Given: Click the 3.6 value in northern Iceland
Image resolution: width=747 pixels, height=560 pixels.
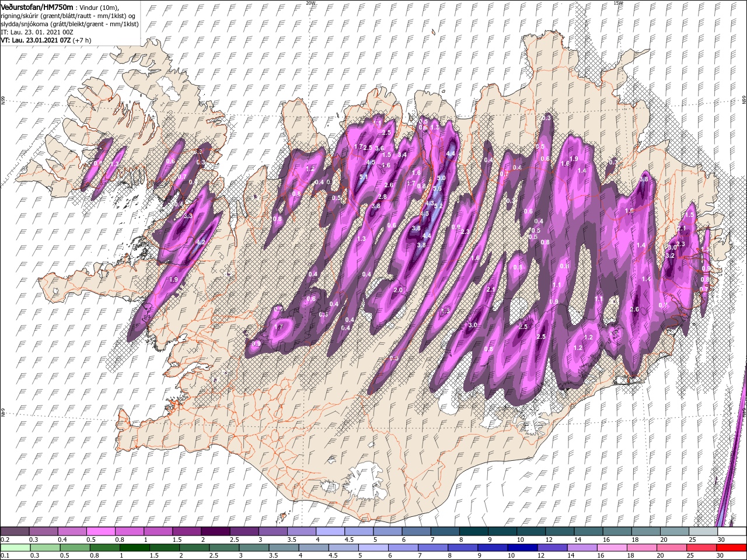Looking at the screenshot, I should (379, 149).
